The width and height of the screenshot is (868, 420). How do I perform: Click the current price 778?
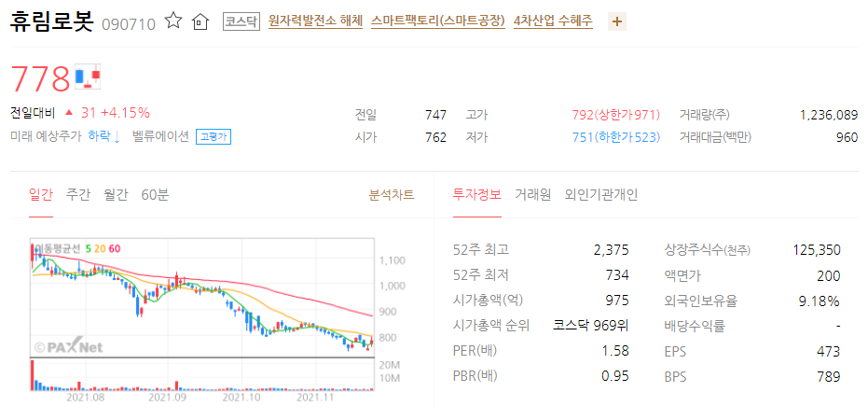coord(41,78)
